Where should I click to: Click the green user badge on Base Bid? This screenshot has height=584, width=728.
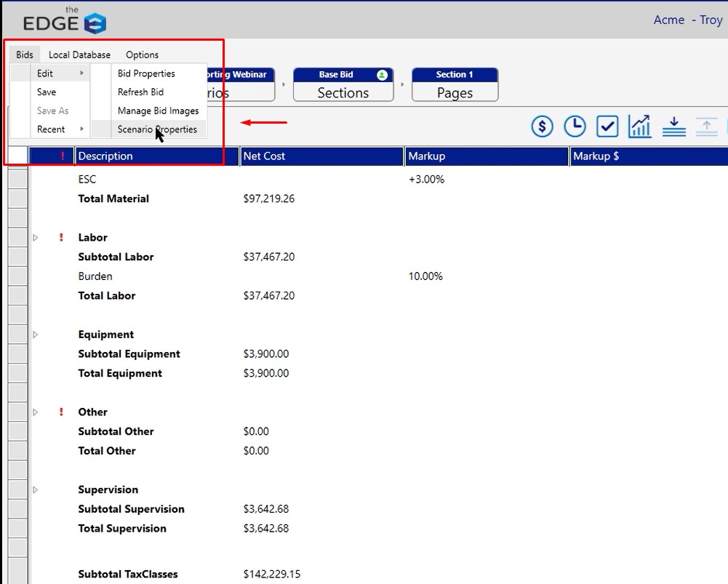click(x=382, y=75)
